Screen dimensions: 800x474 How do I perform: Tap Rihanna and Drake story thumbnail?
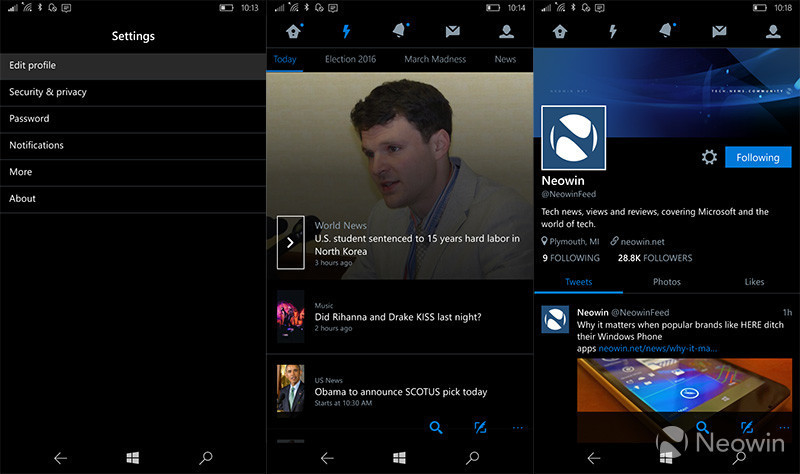(290, 316)
